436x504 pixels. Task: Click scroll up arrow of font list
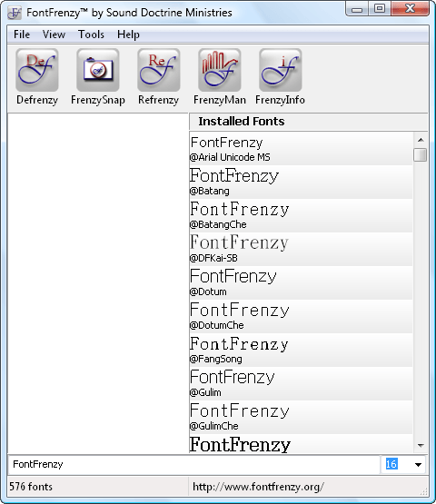click(x=421, y=140)
